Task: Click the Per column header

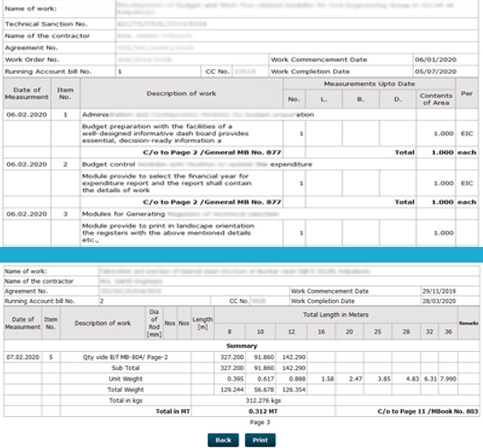Action: 466,93
